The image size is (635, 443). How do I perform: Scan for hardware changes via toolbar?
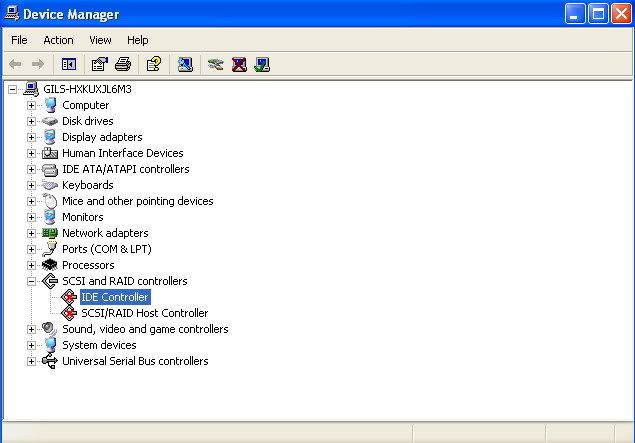pyautogui.click(x=185, y=64)
